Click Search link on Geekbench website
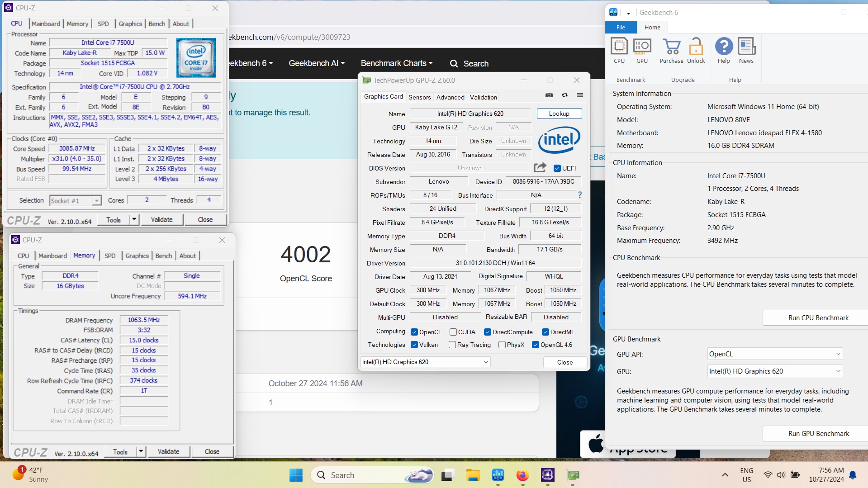The image size is (868, 488). pyautogui.click(x=469, y=63)
